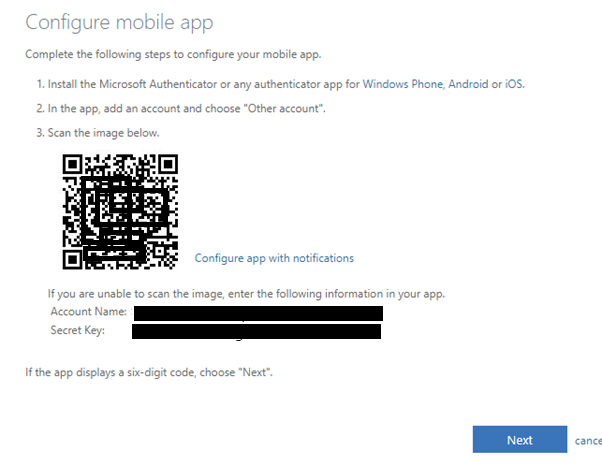Image resolution: width=602 pixels, height=465 pixels.
Task: Click the cancel link beside Next
Action: coord(588,440)
